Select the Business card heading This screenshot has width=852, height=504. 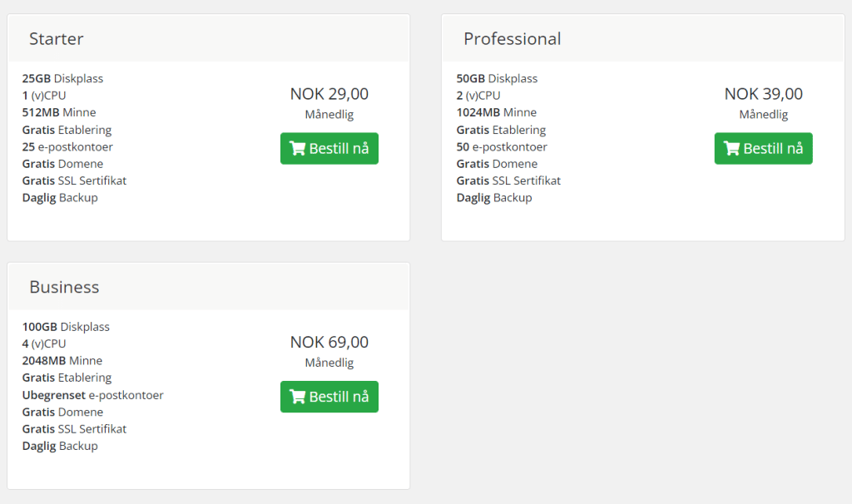tap(64, 288)
